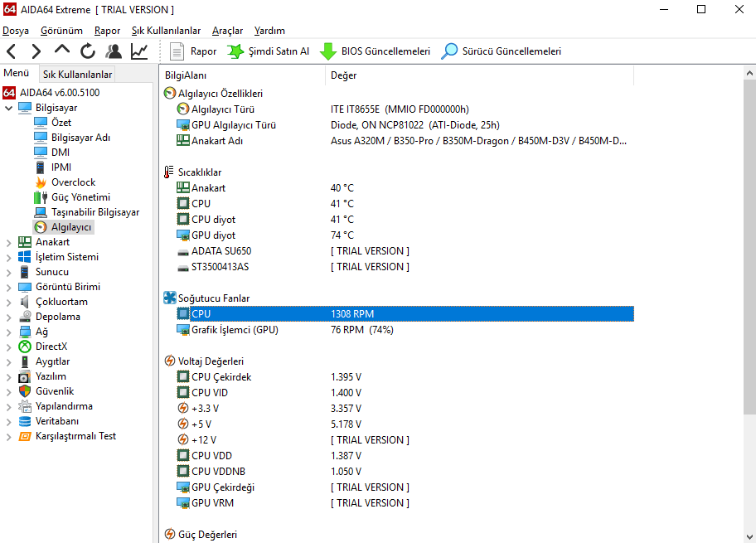
Task: Click the Overclock flame icon
Action: (x=41, y=182)
